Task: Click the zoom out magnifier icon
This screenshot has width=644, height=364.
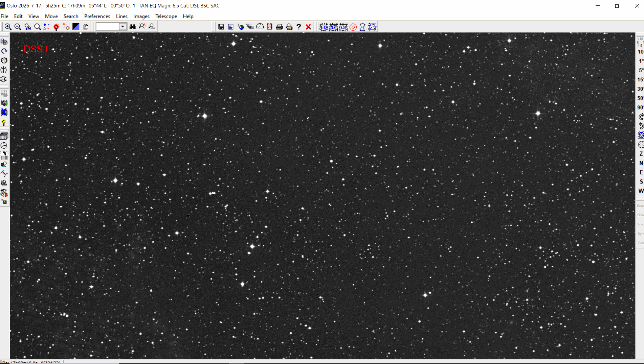Action: [18, 27]
